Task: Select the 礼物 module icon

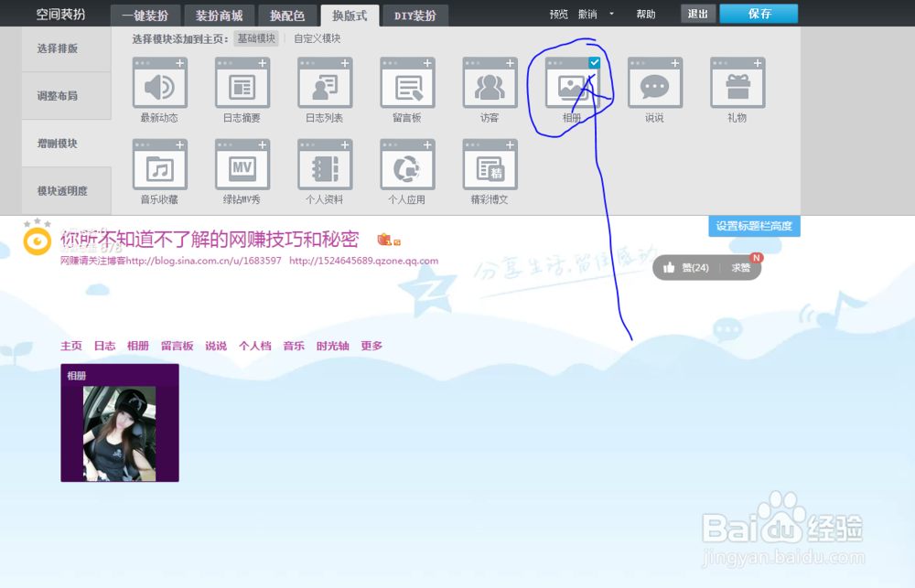Action: [737, 84]
